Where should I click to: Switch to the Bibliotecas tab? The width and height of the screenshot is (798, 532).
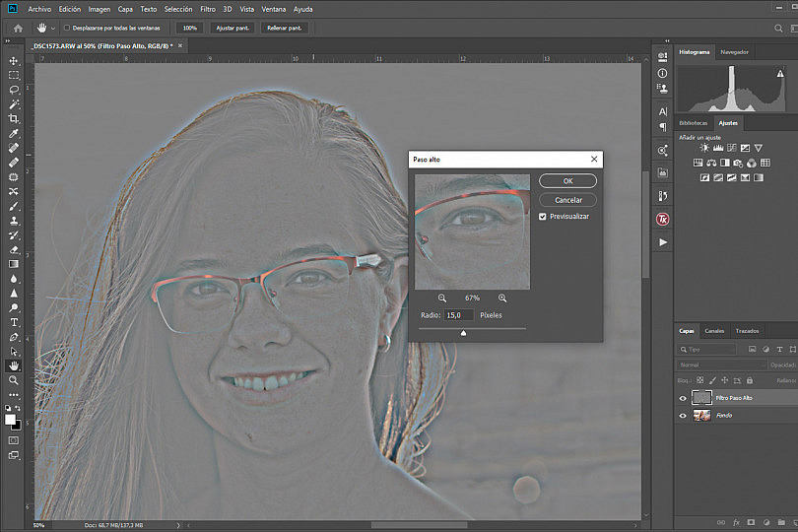click(694, 123)
